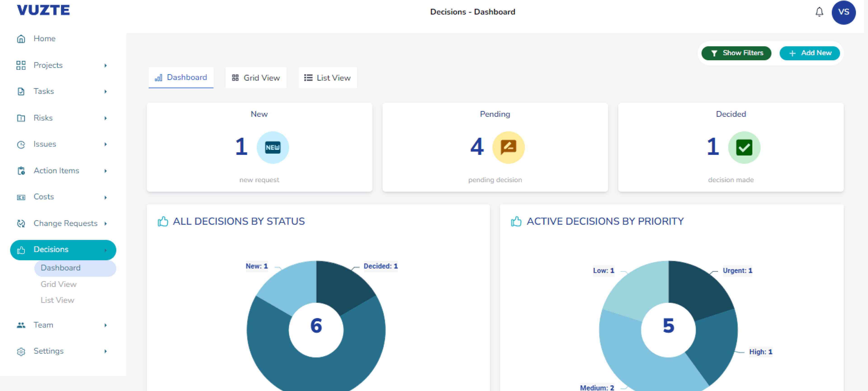
Task: Switch to the Grid View tab
Action: pos(256,78)
